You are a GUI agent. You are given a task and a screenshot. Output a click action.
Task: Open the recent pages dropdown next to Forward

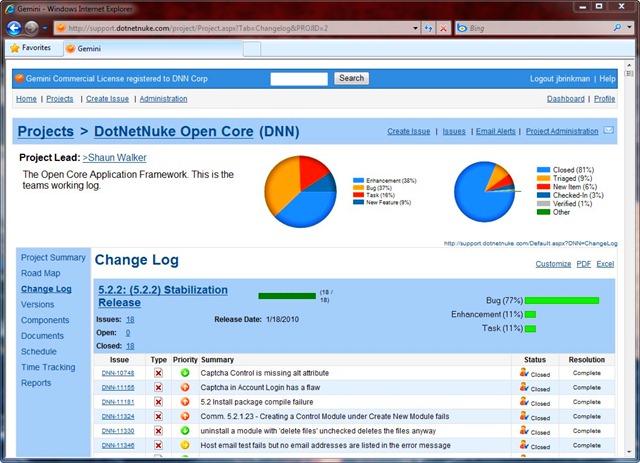pos(45,28)
